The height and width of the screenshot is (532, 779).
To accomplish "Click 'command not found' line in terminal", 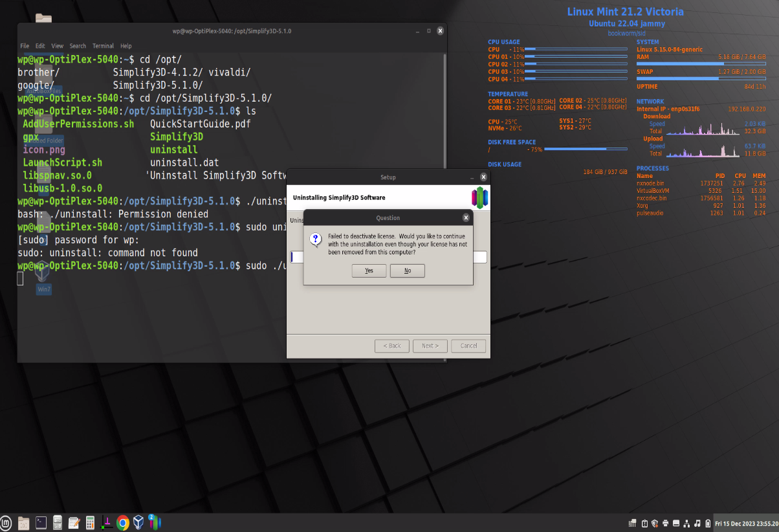I will (107, 253).
